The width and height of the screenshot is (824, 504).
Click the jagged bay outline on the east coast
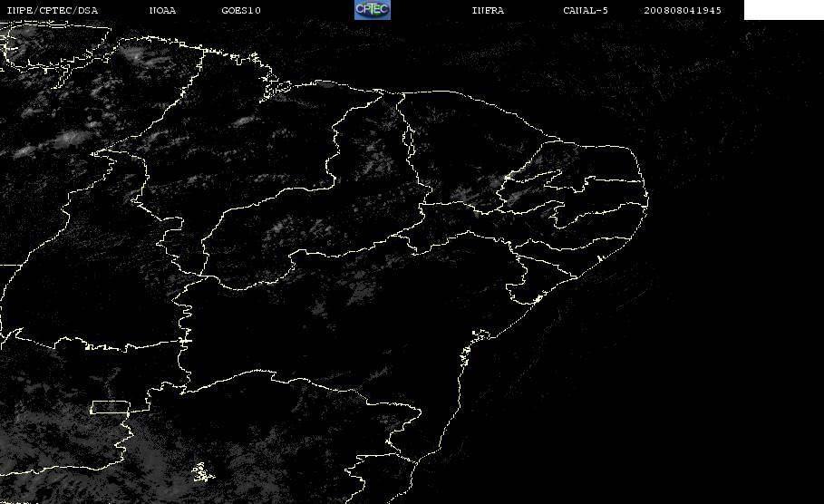click(480, 334)
